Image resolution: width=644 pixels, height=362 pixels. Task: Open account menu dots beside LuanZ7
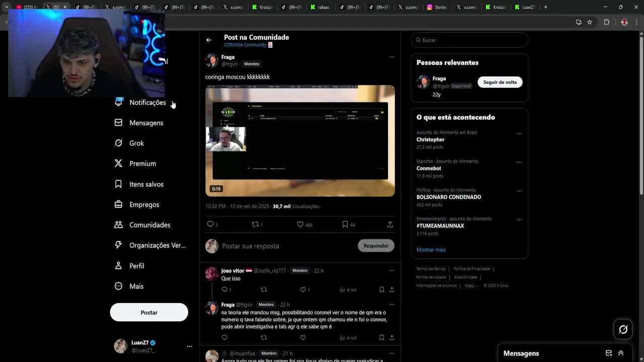[x=190, y=346]
